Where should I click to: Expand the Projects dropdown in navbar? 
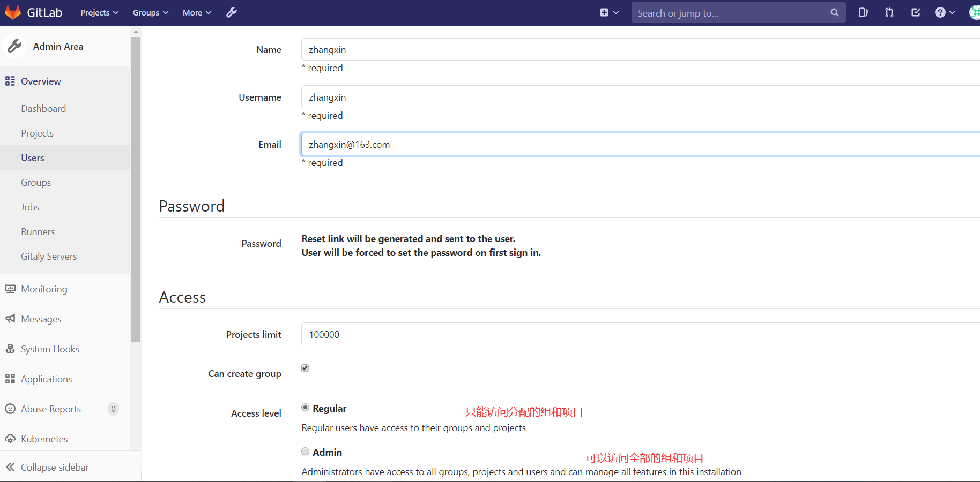pyautogui.click(x=99, y=12)
